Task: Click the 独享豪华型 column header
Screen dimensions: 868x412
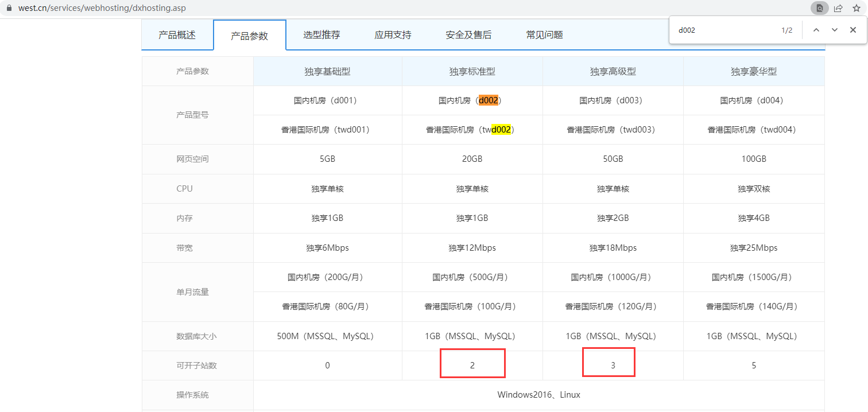Action: (754, 72)
